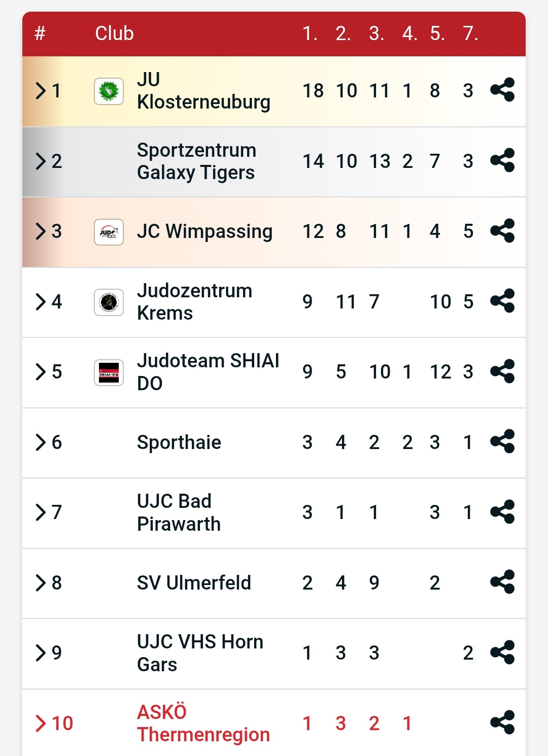Screen dimensions: 548x756
Task: Share UJC Bad Pirawarth results
Action: coord(502,512)
